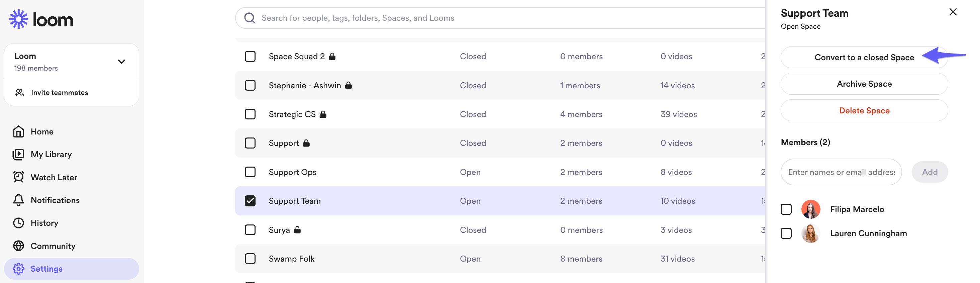Viewport: 980px width, 283px height.
Task: Click the search magnifier icon
Action: click(250, 18)
